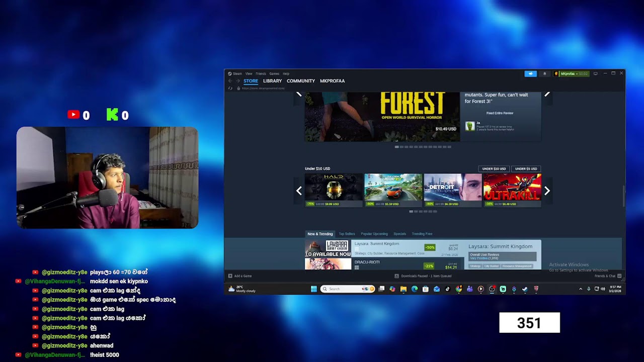
Task: Click Read Entire Review link
Action: coord(500,113)
